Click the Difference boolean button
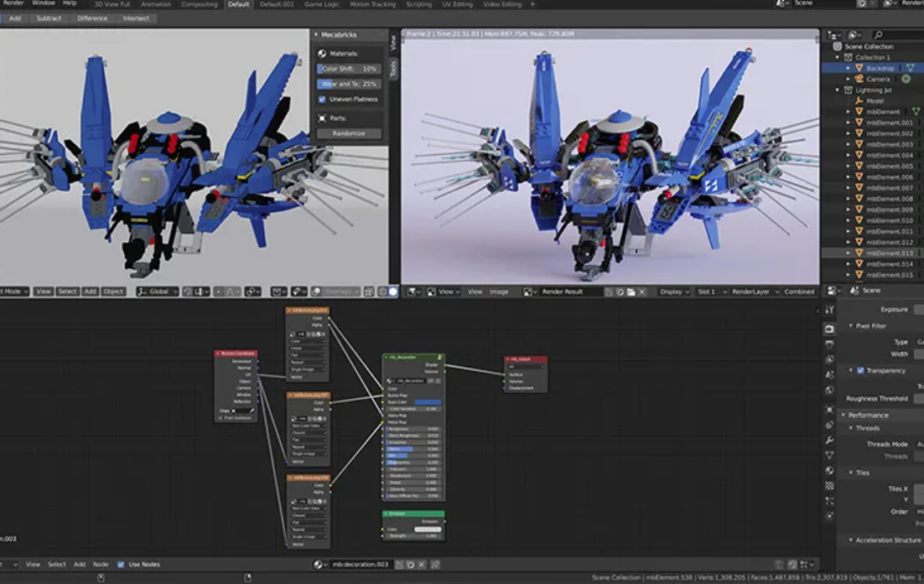924x584 pixels. (x=92, y=18)
